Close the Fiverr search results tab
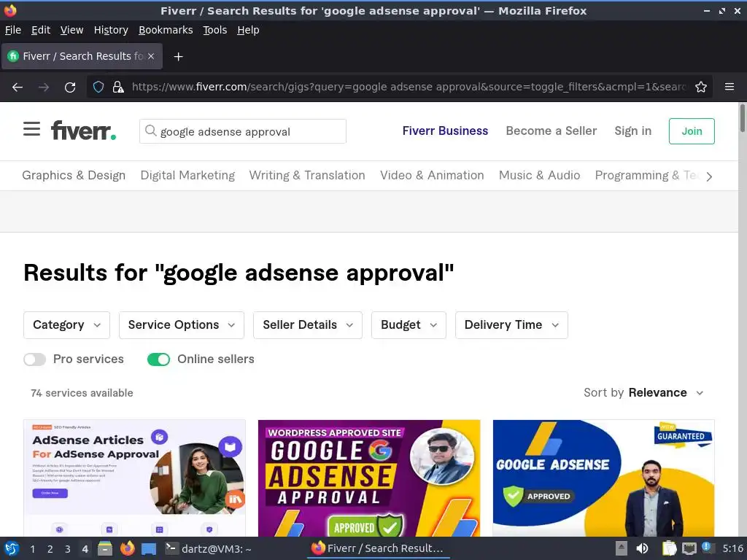 [x=151, y=56]
